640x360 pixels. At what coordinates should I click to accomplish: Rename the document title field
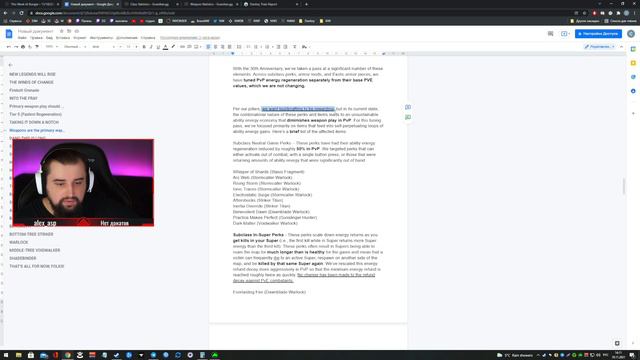coord(36,31)
